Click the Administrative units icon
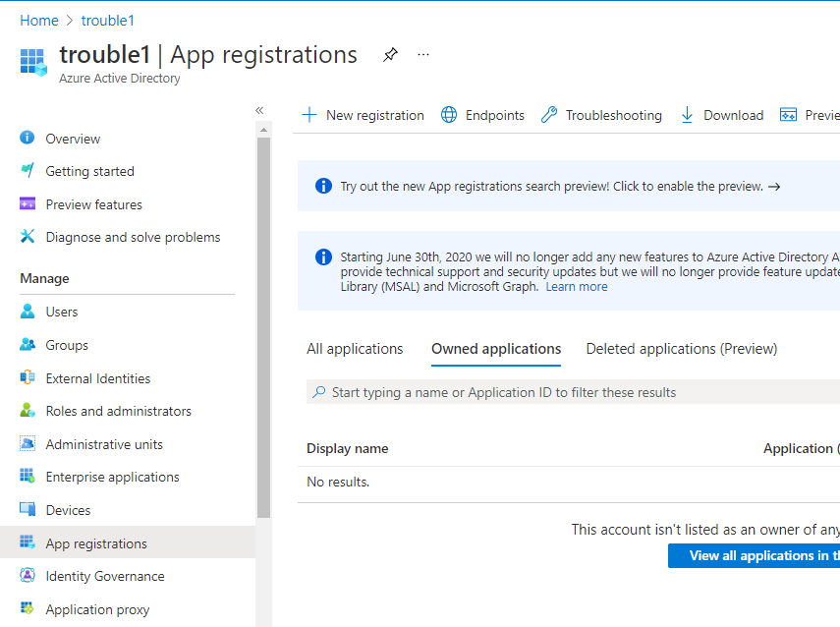This screenshot has height=627, width=840. pyautogui.click(x=28, y=443)
